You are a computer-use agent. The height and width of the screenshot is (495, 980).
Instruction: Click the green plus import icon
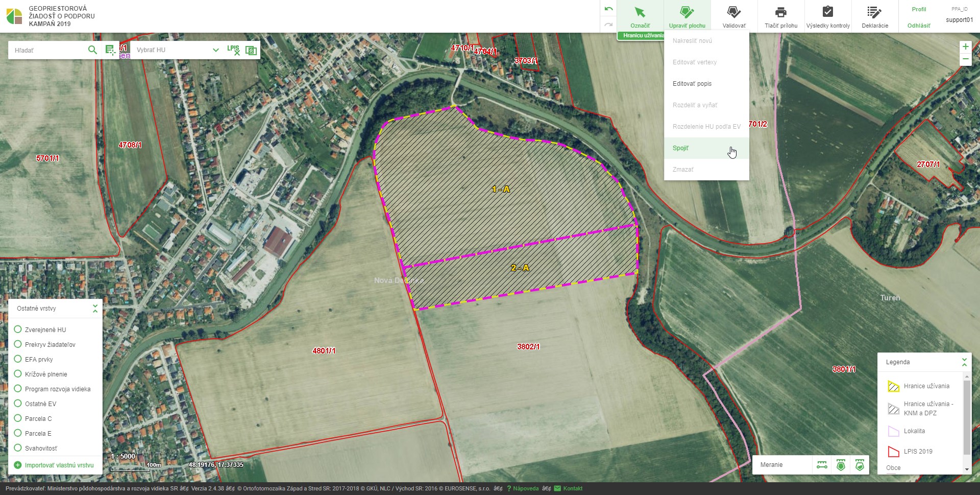coord(18,465)
